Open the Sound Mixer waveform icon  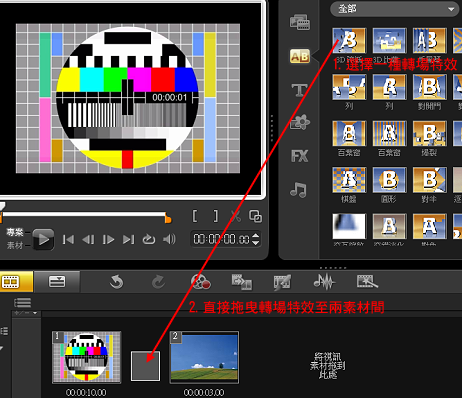point(324,282)
